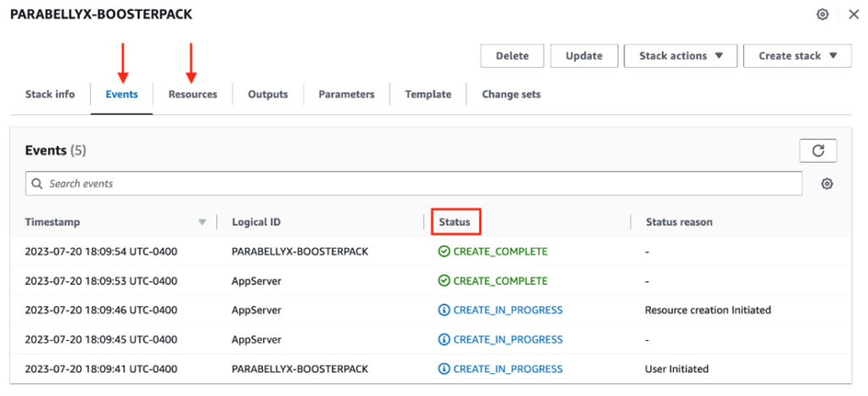The height and width of the screenshot is (396, 868).
Task: Sort by Status column header
Action: 454,222
